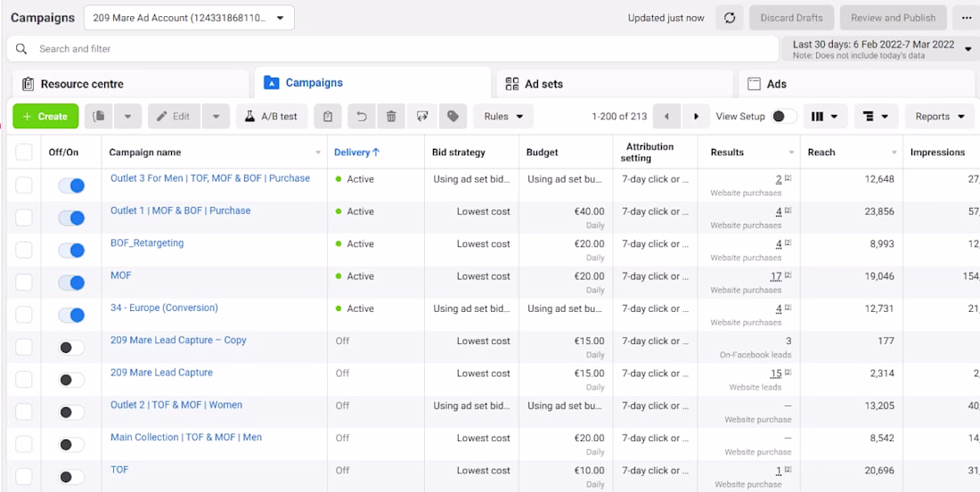
Task: Enable the View Setup switch
Action: (x=784, y=116)
